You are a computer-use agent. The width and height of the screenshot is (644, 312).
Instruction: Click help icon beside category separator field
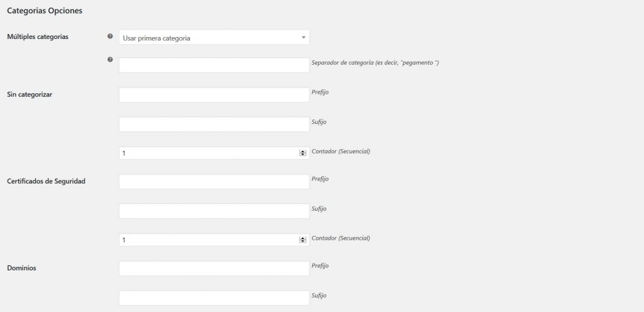tap(110, 59)
